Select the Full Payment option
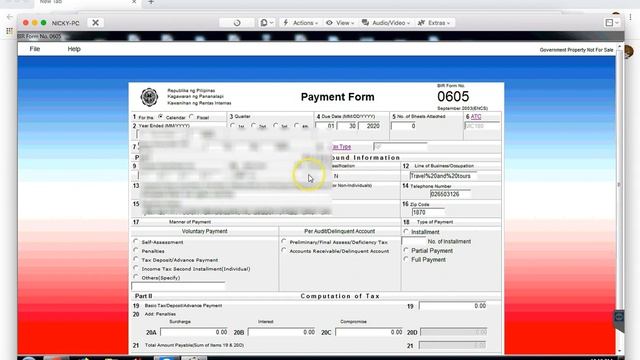This screenshot has height=360, width=640. coord(406,259)
